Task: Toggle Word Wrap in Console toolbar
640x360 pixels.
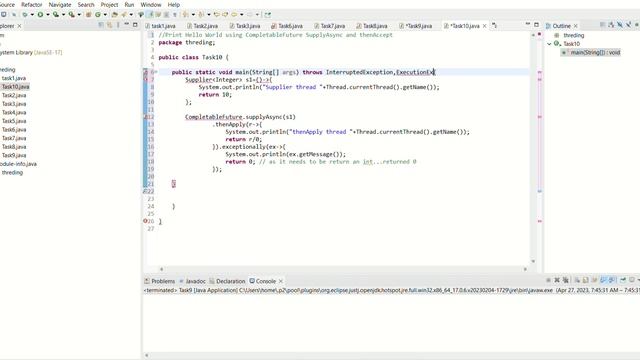Action: click(594, 280)
